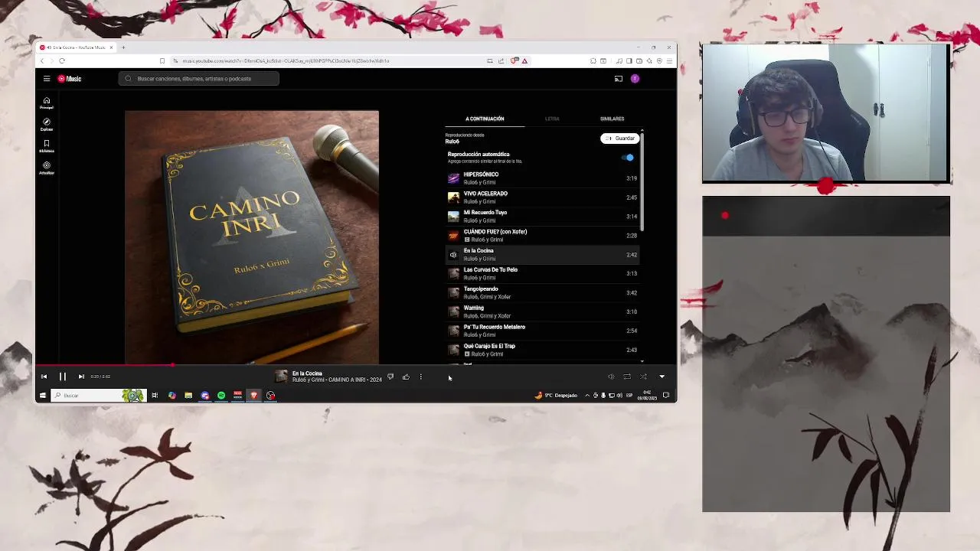Toggle repeat mode in player bar

click(x=627, y=377)
